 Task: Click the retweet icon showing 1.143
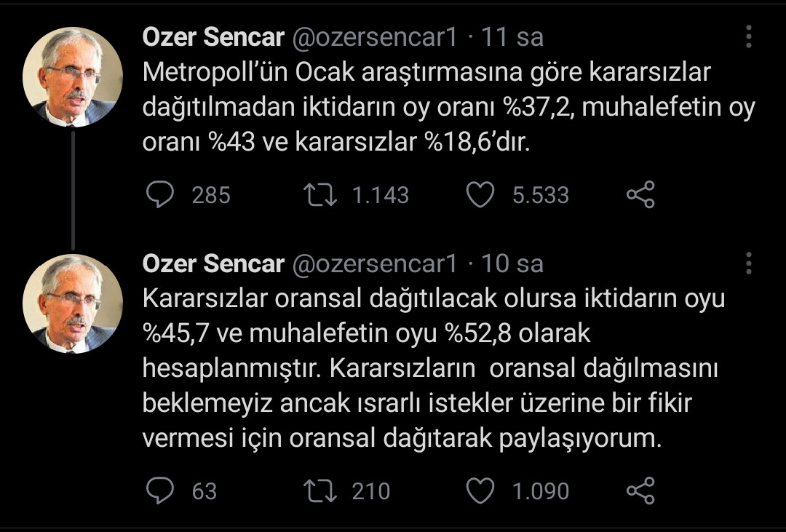pyautogui.click(x=319, y=194)
